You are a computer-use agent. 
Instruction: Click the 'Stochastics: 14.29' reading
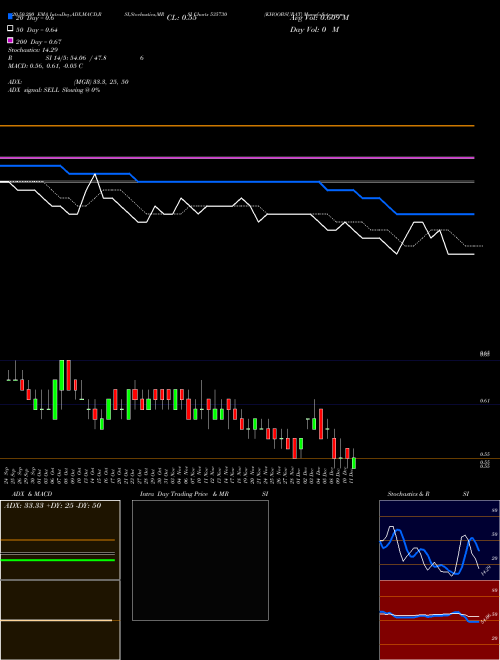pos(33,50)
